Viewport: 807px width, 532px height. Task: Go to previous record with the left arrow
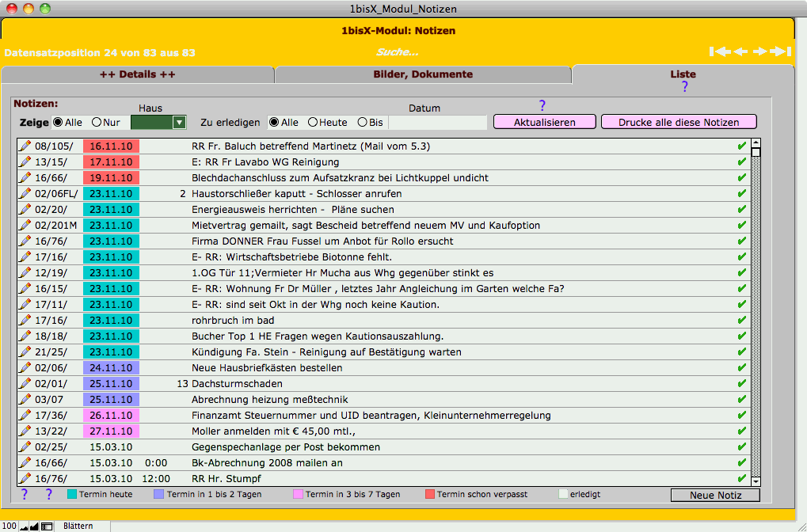pos(740,51)
